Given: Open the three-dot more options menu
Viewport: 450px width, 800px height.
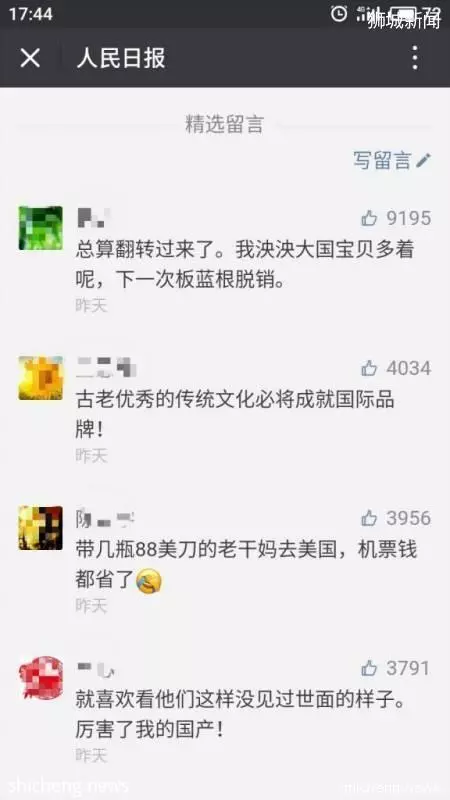Looking at the screenshot, I should (x=415, y=58).
